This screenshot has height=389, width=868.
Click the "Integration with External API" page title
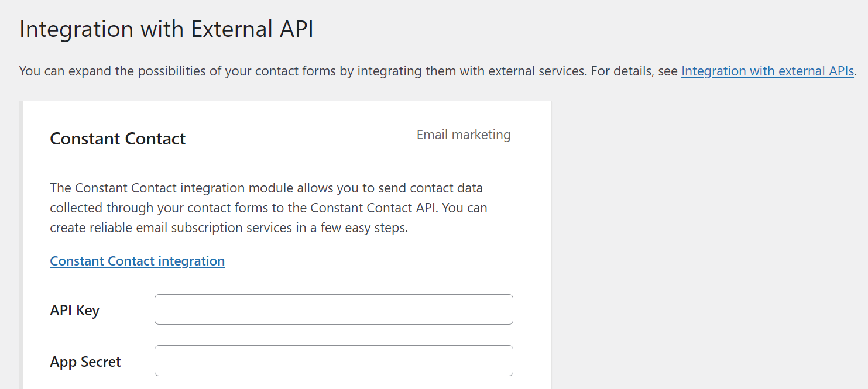coord(166,29)
